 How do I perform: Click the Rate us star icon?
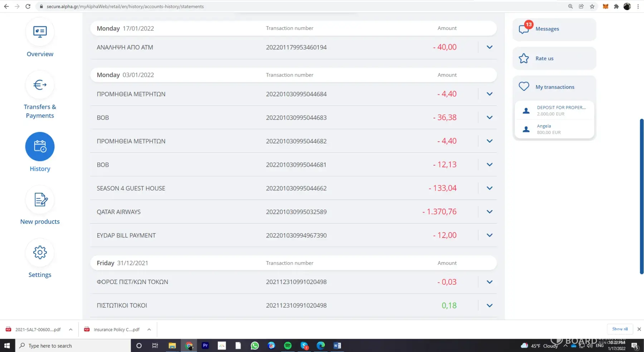[524, 58]
